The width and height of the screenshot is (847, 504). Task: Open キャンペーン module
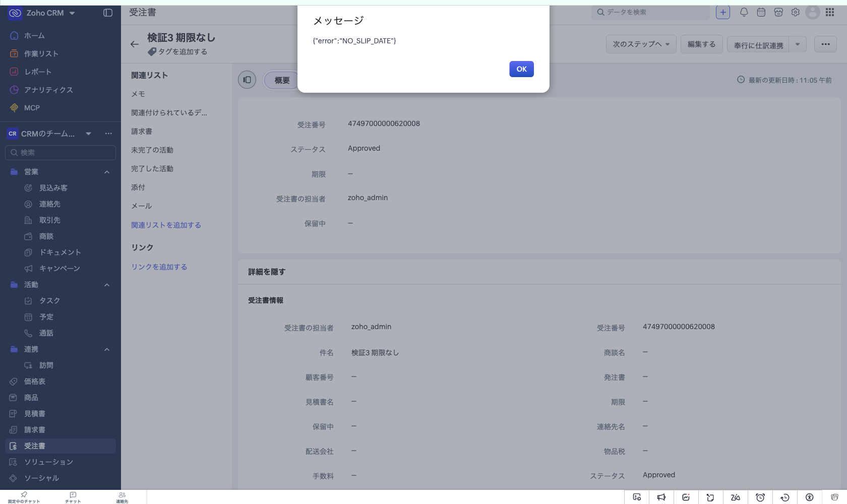click(x=59, y=269)
